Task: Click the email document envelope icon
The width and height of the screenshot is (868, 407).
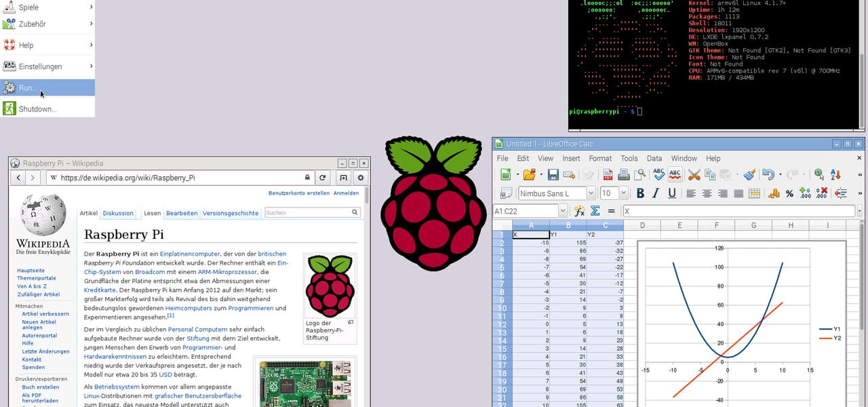Action: (x=569, y=174)
